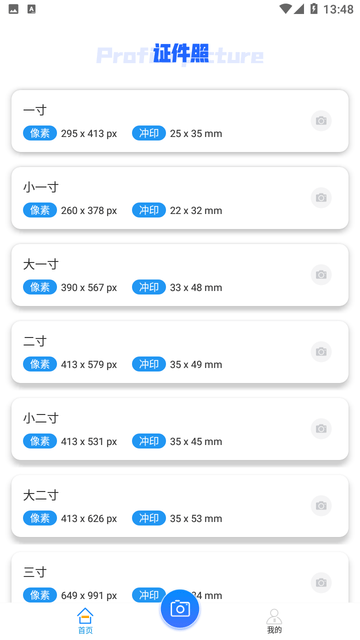
Task: Select the 大二寸 35 x 53 mm card
Action: [x=180, y=506]
